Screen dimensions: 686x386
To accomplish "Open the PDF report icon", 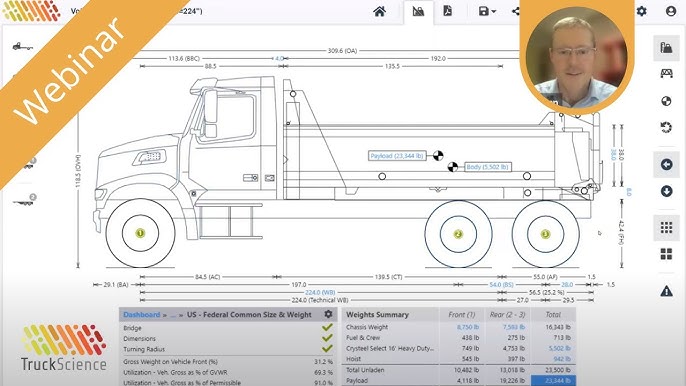I will tap(448, 11).
